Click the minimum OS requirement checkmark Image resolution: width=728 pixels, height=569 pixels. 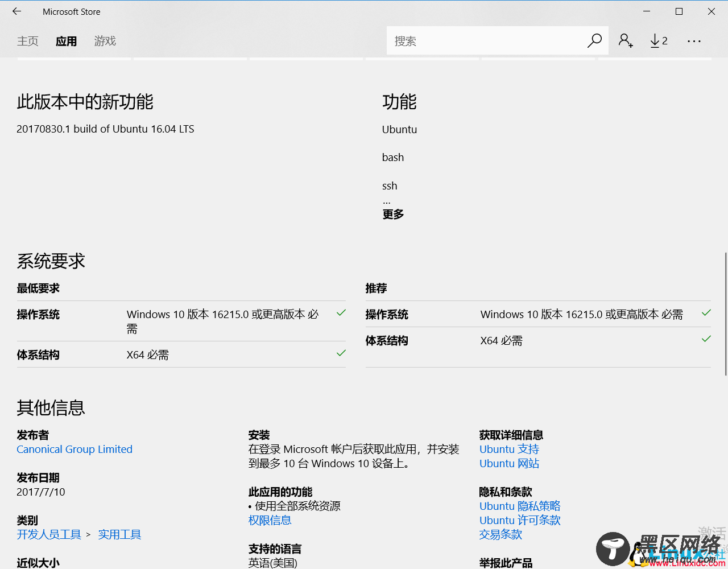[x=341, y=313]
